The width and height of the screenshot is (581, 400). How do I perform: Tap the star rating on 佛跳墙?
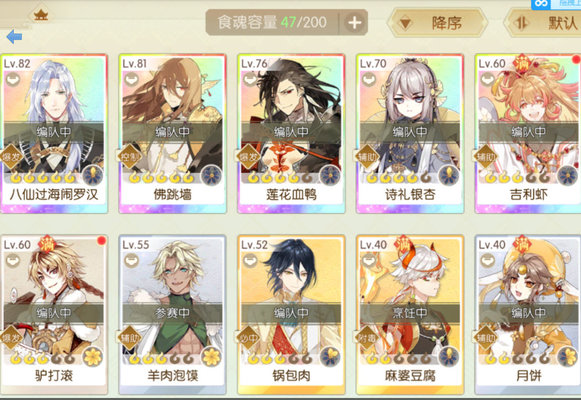coord(162,178)
